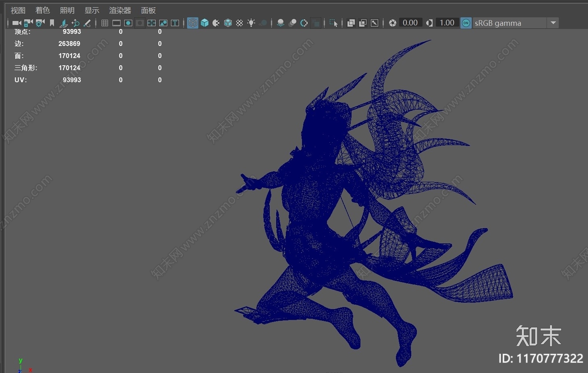Toggle the Depth of Field icon
Image resolution: width=588 pixels, height=373 pixels.
tap(316, 23)
